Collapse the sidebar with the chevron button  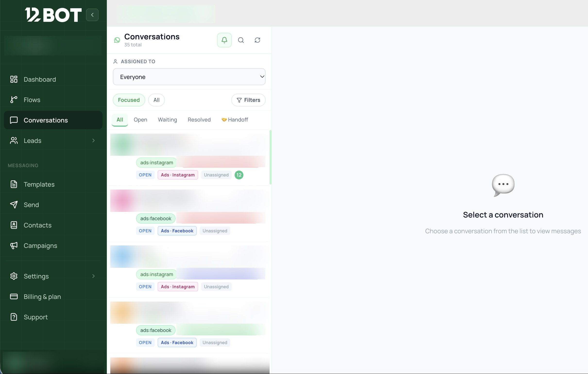click(92, 15)
